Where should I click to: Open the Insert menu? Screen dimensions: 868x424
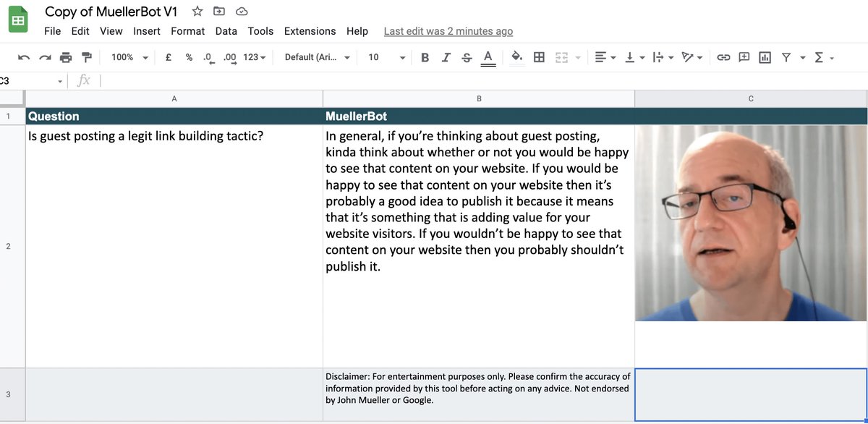(x=147, y=31)
